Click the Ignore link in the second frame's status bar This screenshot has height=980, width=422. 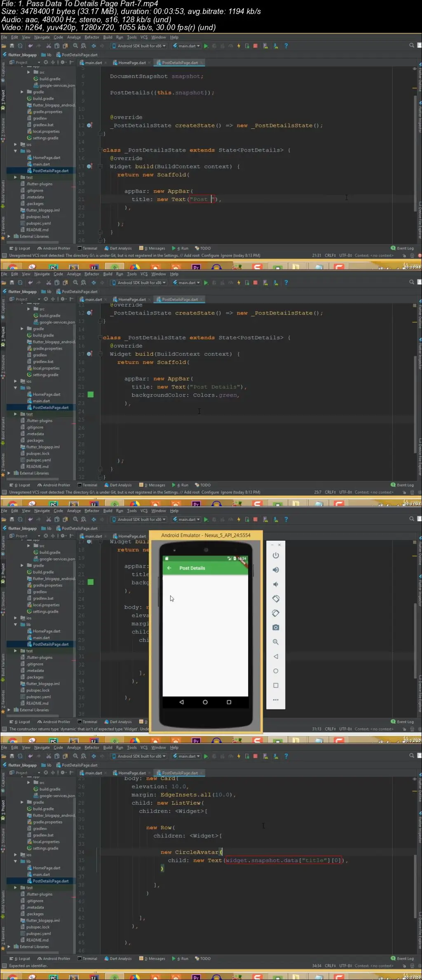pyautogui.click(x=226, y=492)
